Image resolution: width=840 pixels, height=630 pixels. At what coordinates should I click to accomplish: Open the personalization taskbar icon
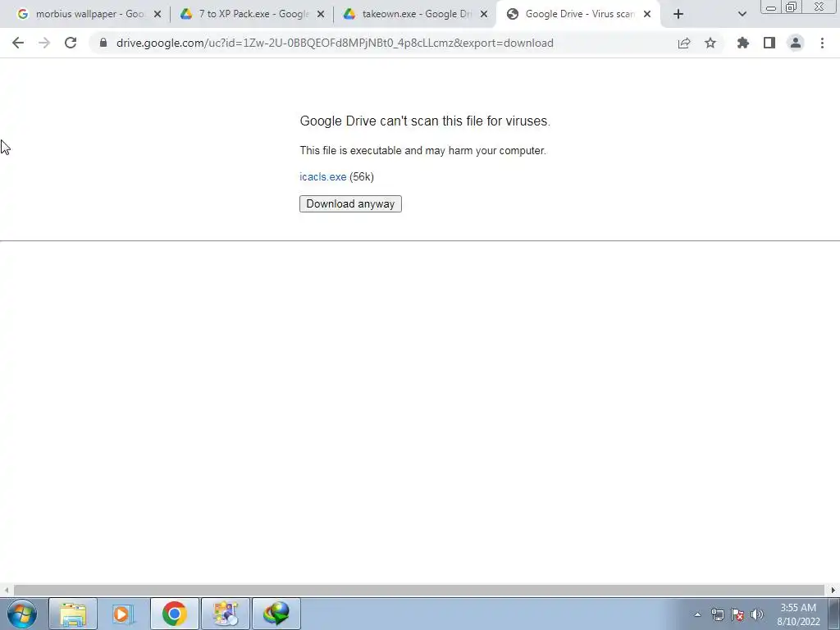pos(225,614)
